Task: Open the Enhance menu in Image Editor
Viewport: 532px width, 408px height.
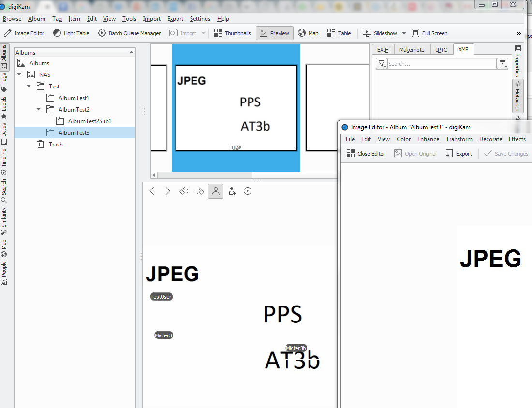Action: [x=428, y=139]
